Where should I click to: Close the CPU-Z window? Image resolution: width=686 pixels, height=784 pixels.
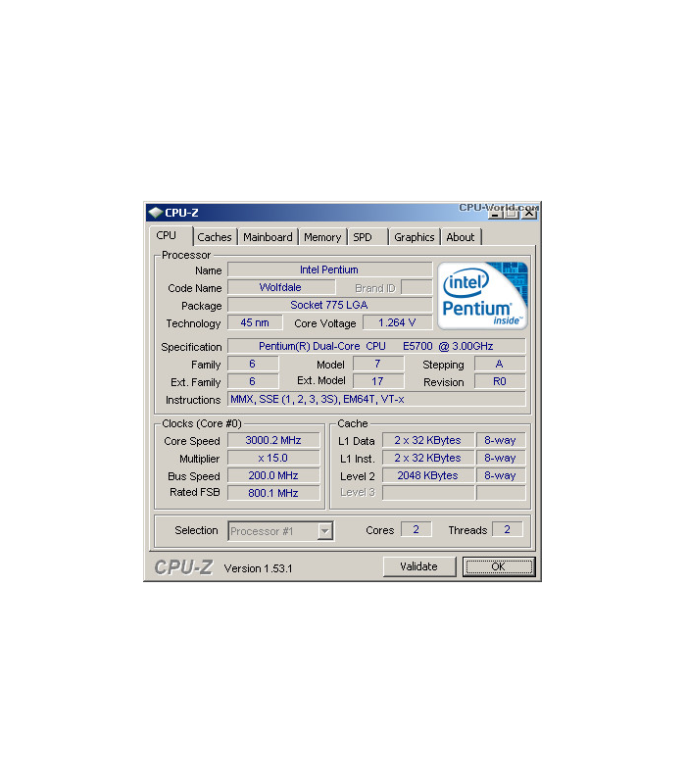pyautogui.click(x=529, y=214)
